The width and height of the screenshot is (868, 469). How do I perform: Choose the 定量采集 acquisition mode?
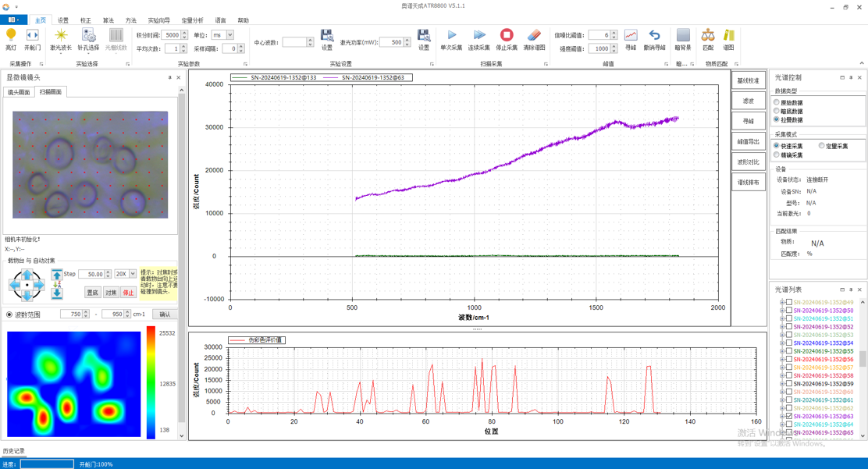point(822,146)
